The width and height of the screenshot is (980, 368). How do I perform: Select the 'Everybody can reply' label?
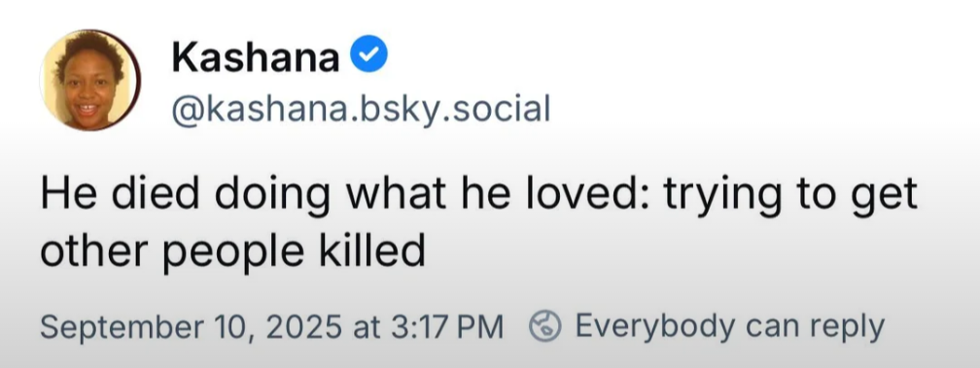(x=729, y=327)
